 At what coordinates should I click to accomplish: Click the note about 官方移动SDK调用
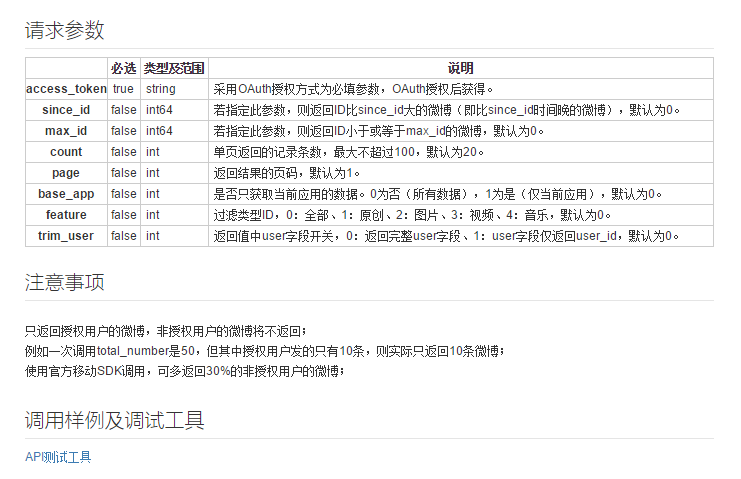[184, 371]
